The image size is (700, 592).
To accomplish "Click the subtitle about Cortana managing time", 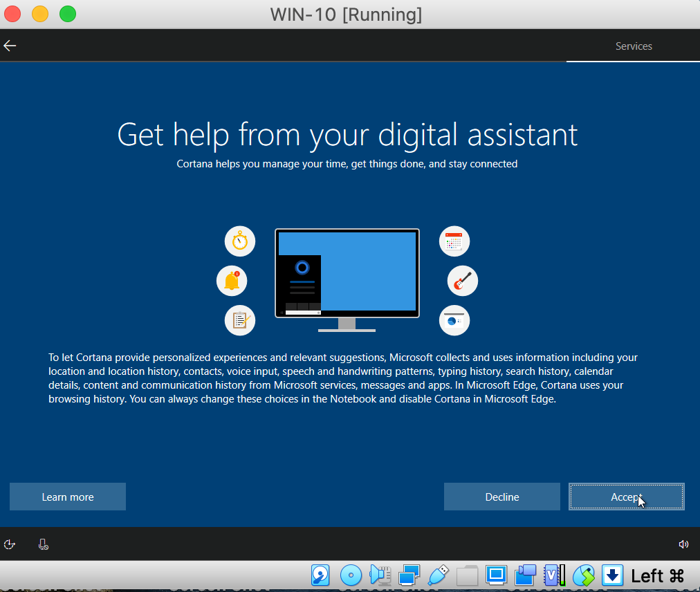I will [x=347, y=164].
